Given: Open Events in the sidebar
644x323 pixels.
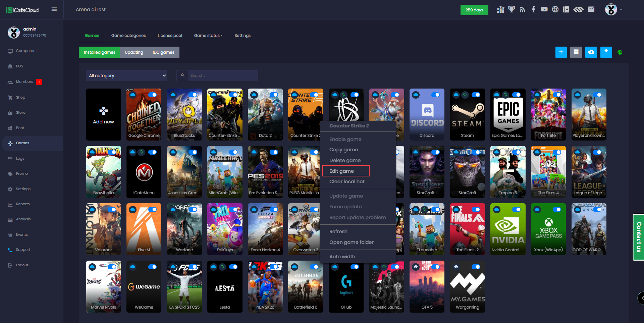Looking at the screenshot, I should point(22,235).
